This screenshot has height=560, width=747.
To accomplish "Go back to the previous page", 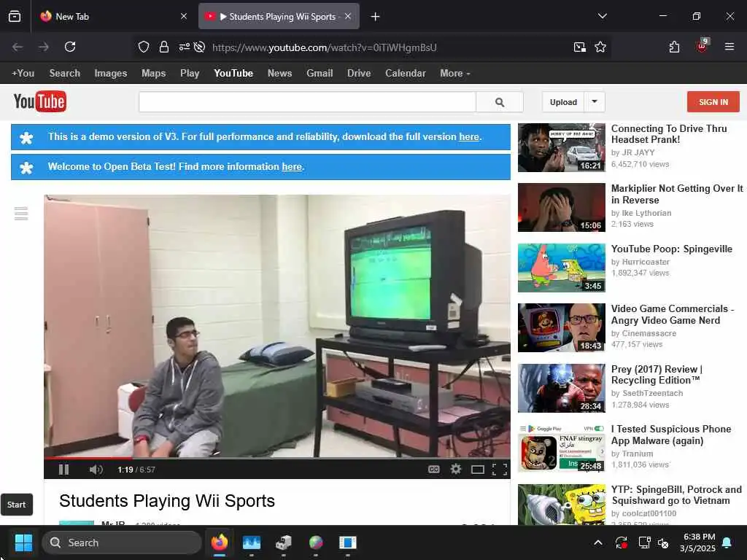I will tap(18, 47).
